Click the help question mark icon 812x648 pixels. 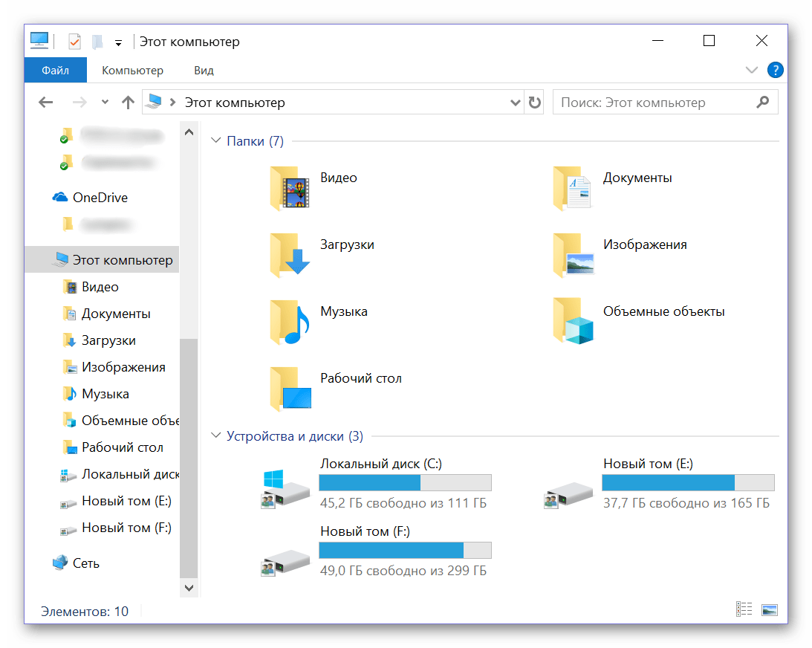tap(775, 71)
